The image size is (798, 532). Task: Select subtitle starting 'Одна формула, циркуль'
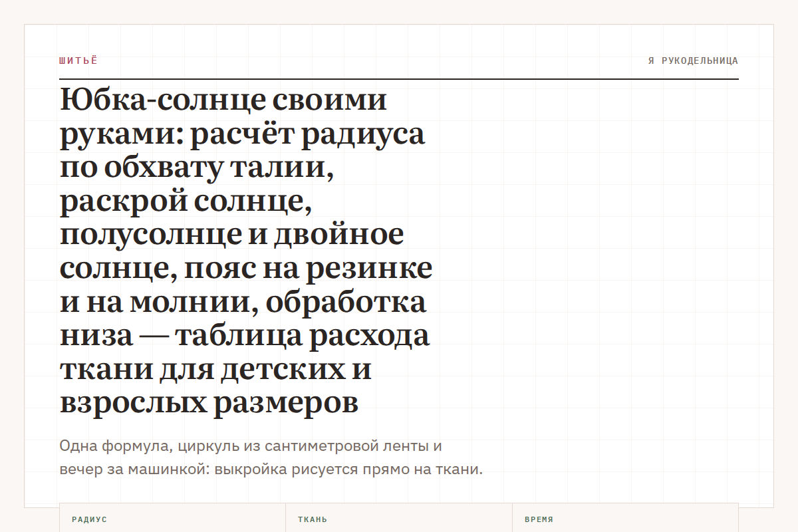[x=271, y=458]
